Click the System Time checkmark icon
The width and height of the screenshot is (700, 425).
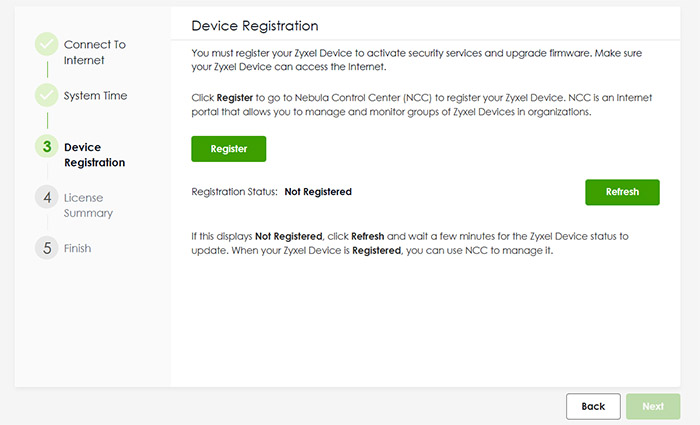point(46,95)
